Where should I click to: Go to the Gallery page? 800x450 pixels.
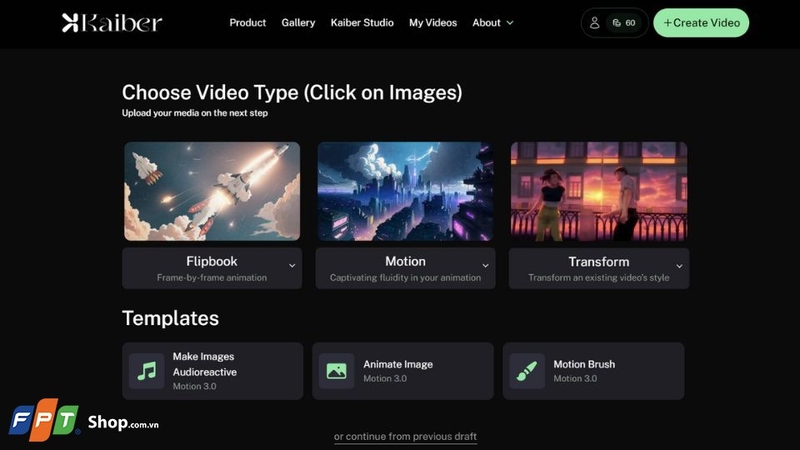298,23
